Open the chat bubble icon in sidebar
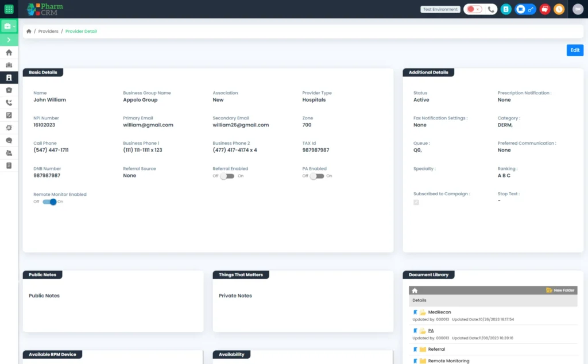588x364 pixels. [x=9, y=141]
